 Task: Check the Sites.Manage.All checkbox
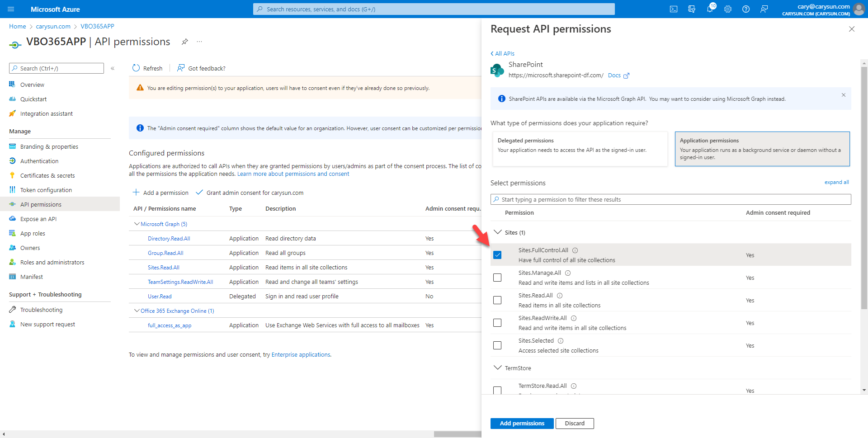497,278
